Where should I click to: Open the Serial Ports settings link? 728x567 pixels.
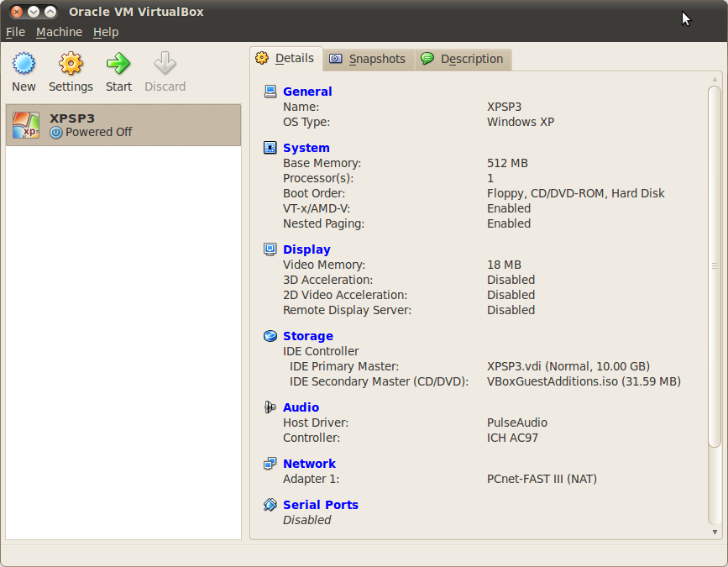[x=321, y=505]
